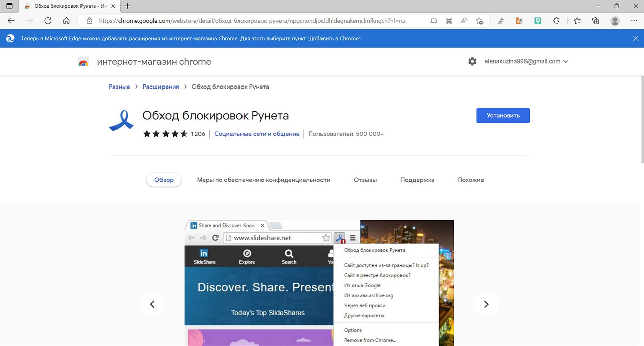
Task: Go back to the previous page
Action: coord(11,21)
